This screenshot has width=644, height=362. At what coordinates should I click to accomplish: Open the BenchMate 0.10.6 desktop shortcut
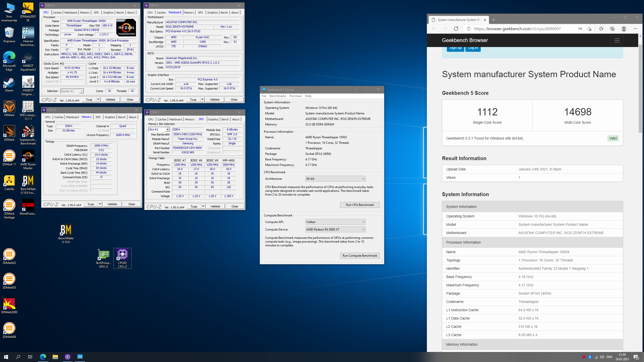(66, 234)
